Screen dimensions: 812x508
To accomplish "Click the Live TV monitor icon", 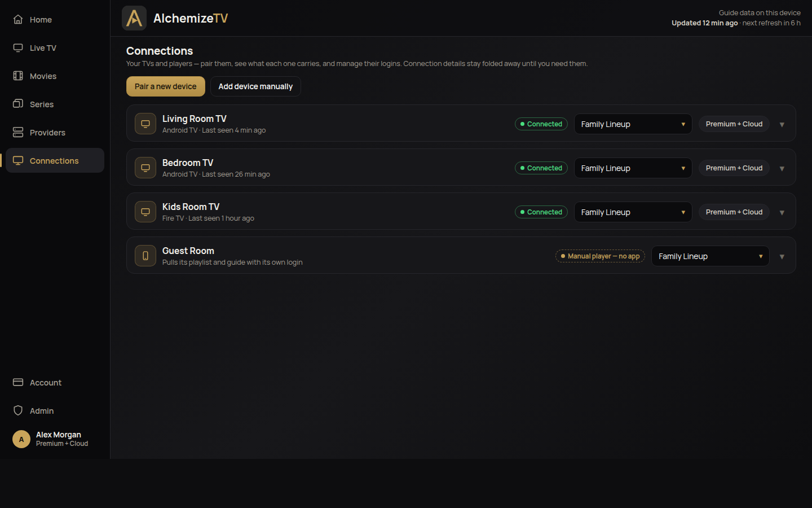I will [18, 47].
